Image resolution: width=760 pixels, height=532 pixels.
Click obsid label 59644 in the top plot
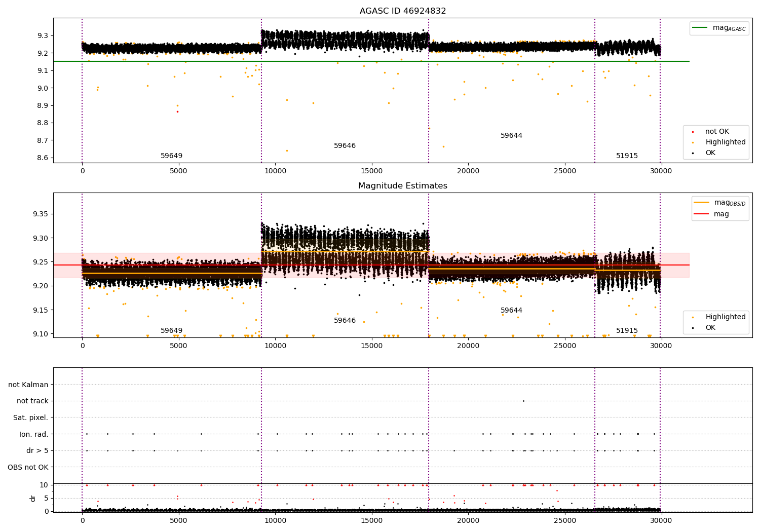[x=511, y=136]
